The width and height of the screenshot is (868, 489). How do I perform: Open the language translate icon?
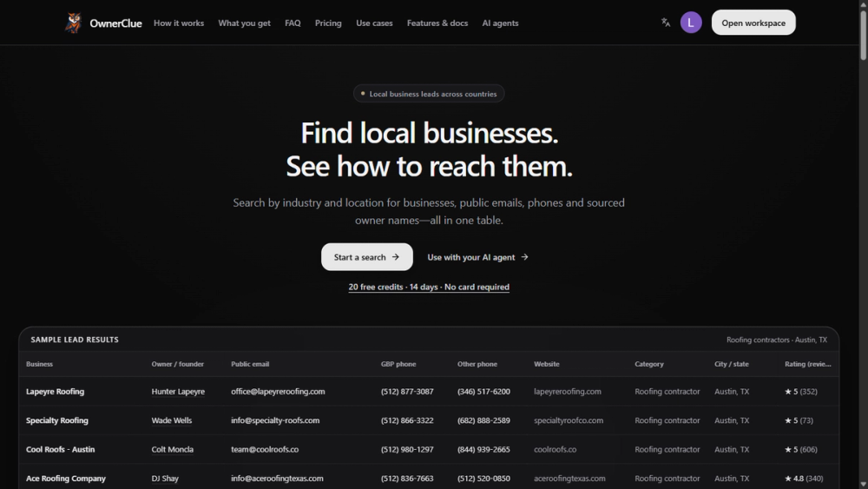[x=666, y=23]
